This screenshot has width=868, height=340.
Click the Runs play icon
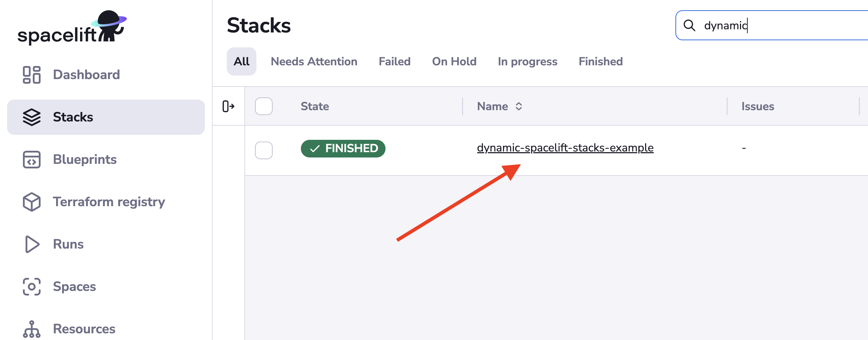pyautogui.click(x=32, y=244)
